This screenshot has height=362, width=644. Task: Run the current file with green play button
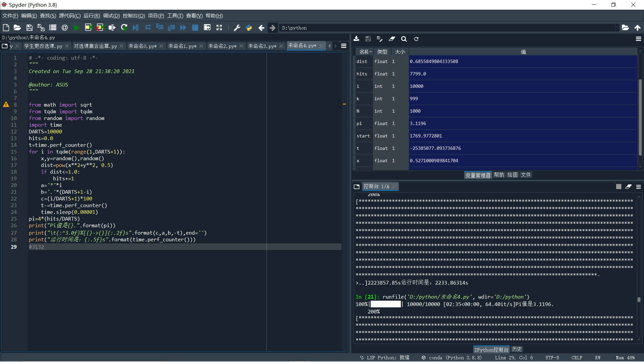click(x=76, y=28)
